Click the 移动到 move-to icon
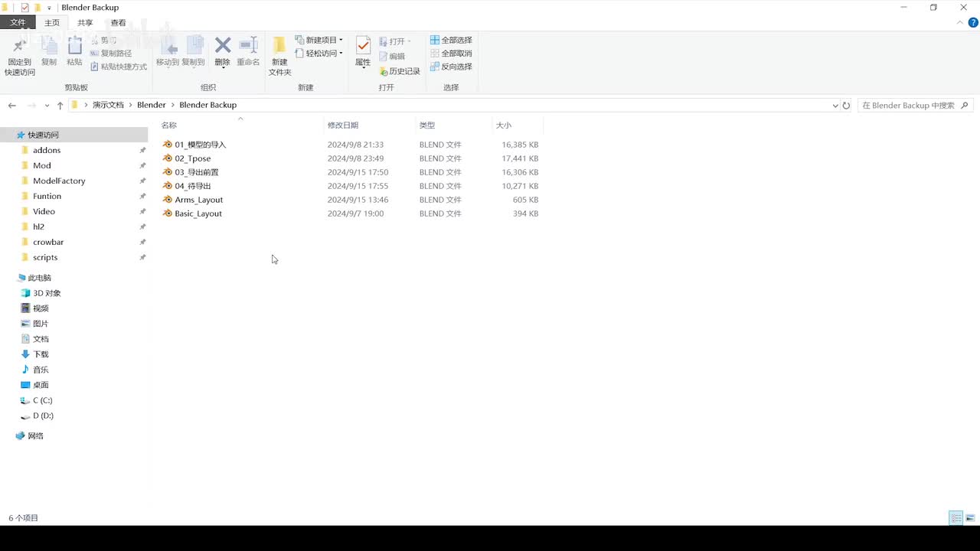Screen dimensions: 980x551 coord(168,47)
